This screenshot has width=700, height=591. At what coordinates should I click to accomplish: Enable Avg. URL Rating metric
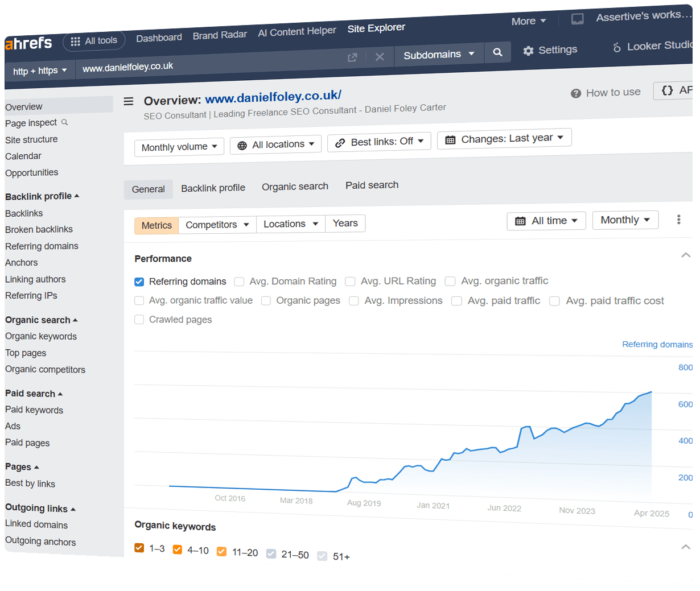[x=350, y=282]
